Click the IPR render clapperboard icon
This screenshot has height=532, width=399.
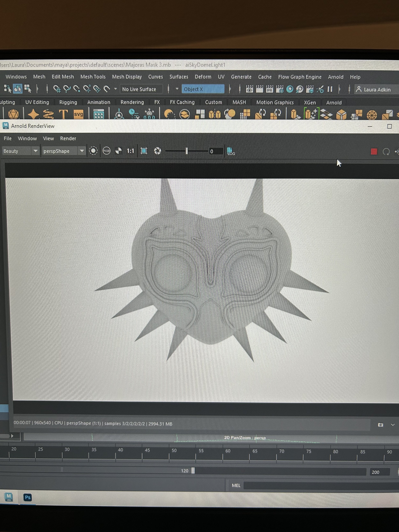(x=270, y=89)
